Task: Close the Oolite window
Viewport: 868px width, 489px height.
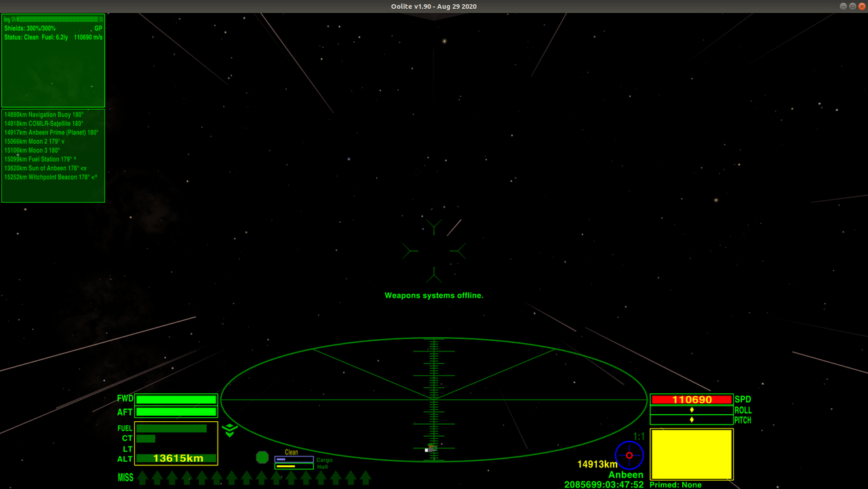Action: coord(861,6)
